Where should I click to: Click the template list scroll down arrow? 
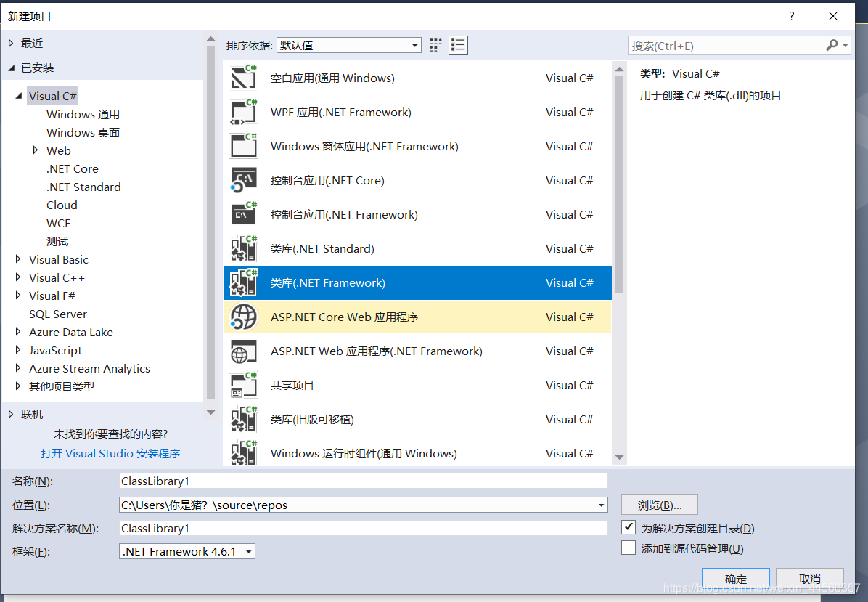click(x=620, y=457)
